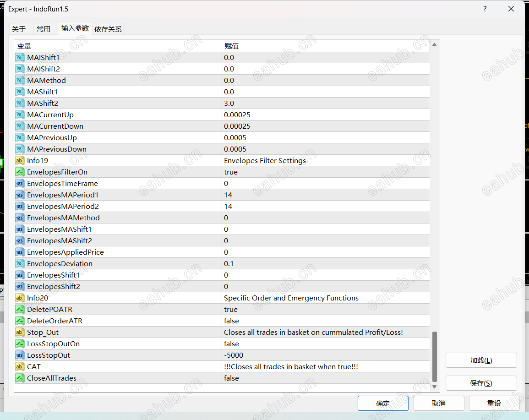Viewport: 529px width, 420px height.
Task: Select the EnvelopesTimeFrame value 0
Action: point(226,184)
